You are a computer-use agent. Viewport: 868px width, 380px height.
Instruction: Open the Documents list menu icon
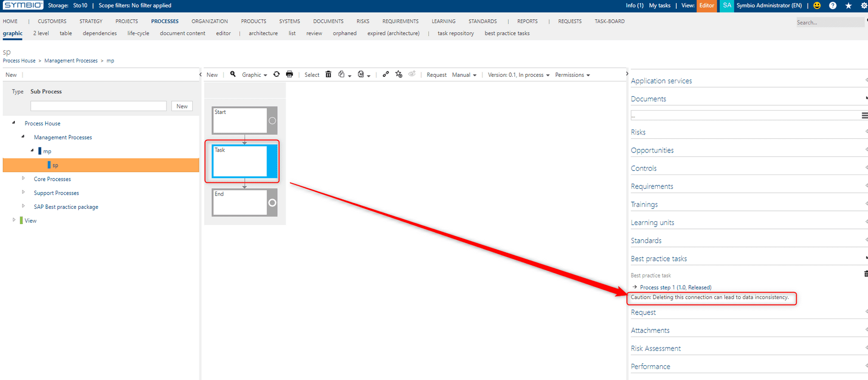pyautogui.click(x=865, y=115)
